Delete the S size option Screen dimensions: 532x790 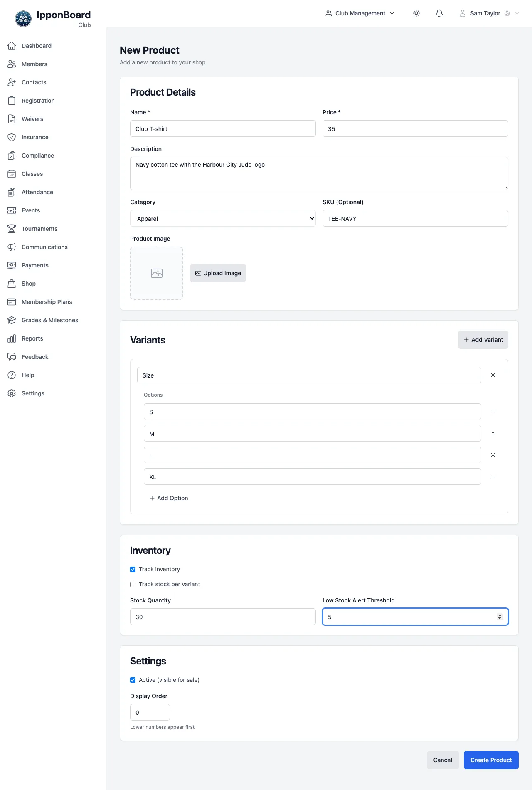pos(493,412)
